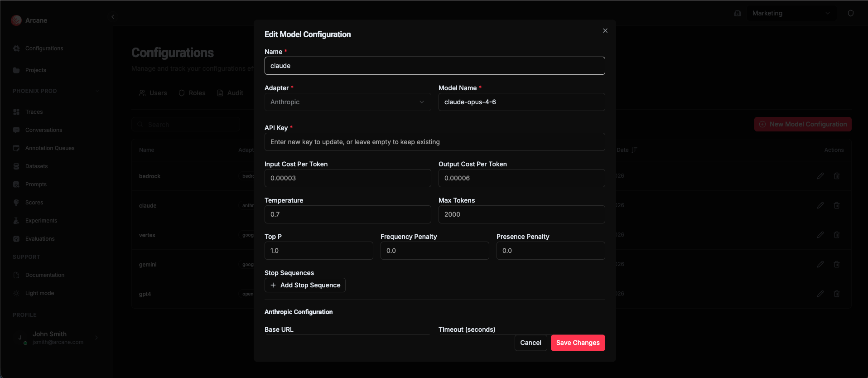Screen dimensions: 868x378
Task: Click the Save Changes button
Action: point(578,343)
